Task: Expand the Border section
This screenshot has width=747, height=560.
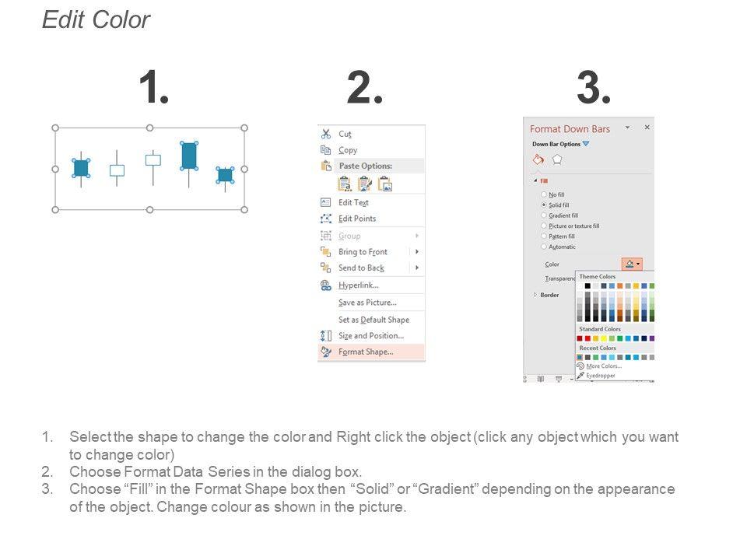Action: point(535,295)
